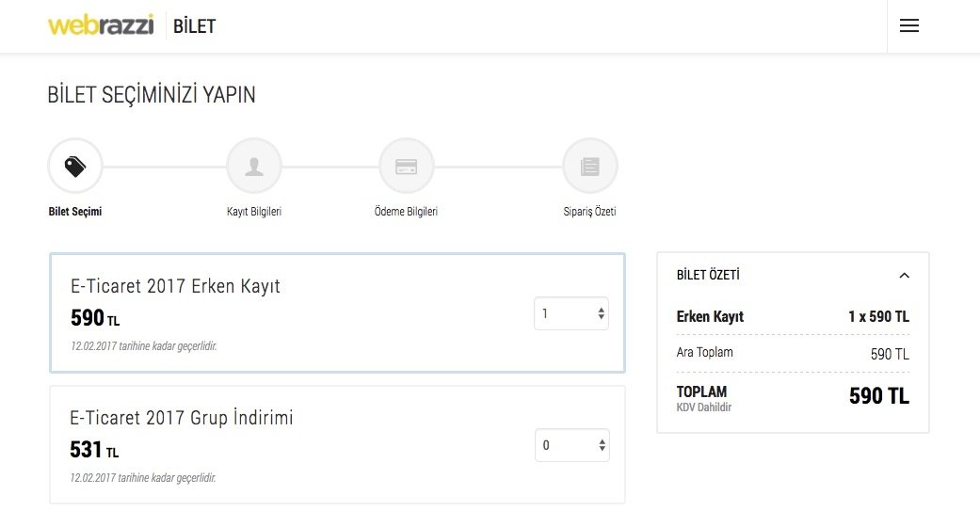980x511 pixels.
Task: Go to the Ödeme Bilgileri step label
Action: (406, 212)
